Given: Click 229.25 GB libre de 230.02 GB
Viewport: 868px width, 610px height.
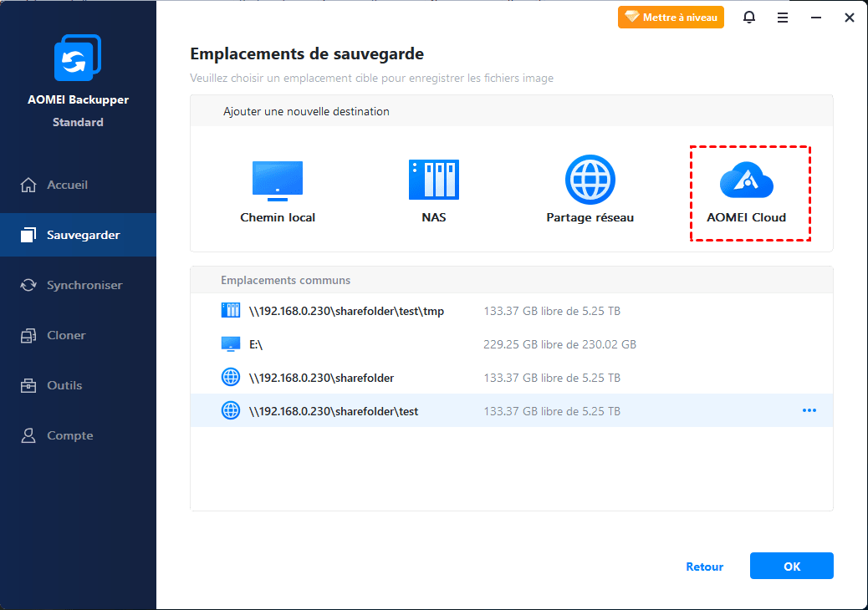Looking at the screenshot, I should [x=559, y=344].
